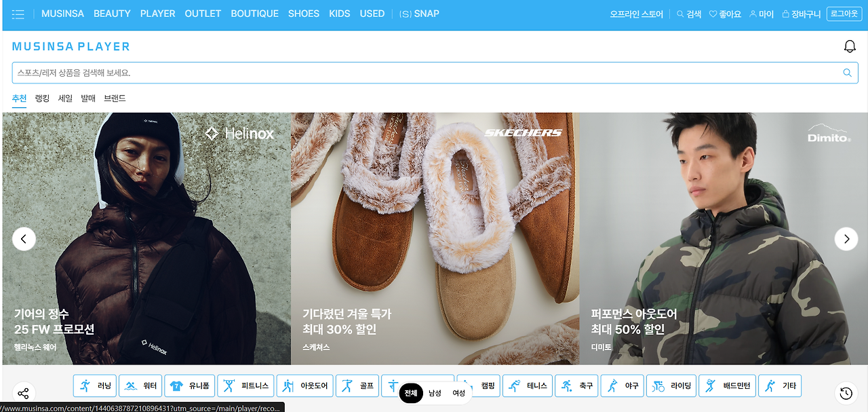Select 야구 baseball category
The width and height of the screenshot is (868, 412).
coord(622,386)
